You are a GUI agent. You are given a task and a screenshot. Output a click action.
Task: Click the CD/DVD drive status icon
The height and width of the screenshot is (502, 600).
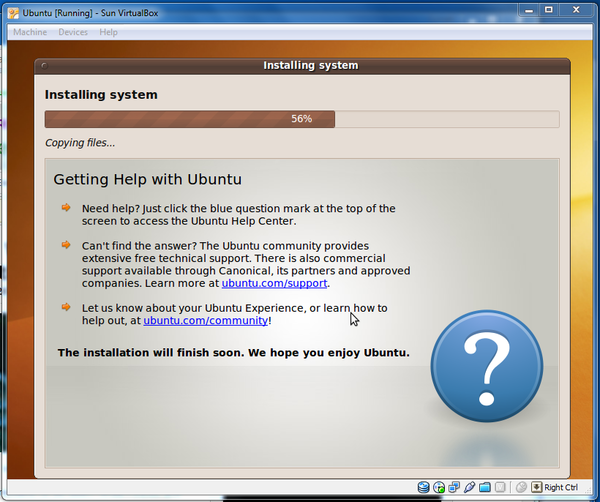tap(439, 487)
